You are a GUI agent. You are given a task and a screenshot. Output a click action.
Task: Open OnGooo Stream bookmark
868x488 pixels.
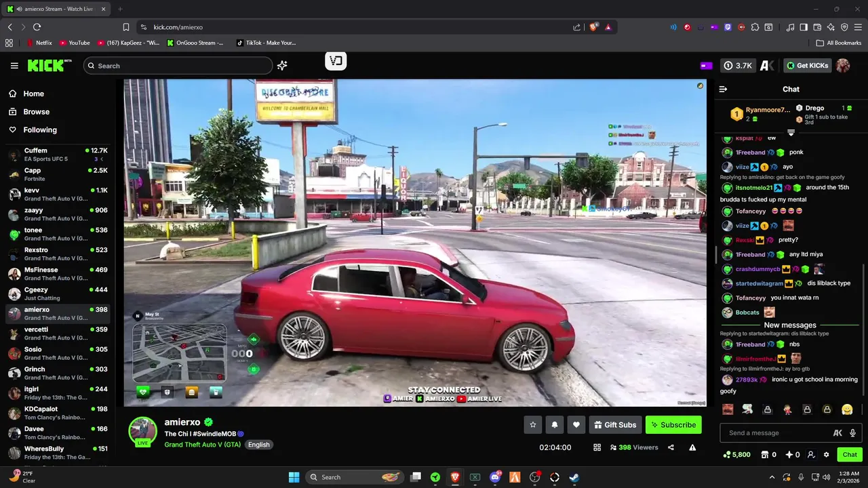[195, 43]
